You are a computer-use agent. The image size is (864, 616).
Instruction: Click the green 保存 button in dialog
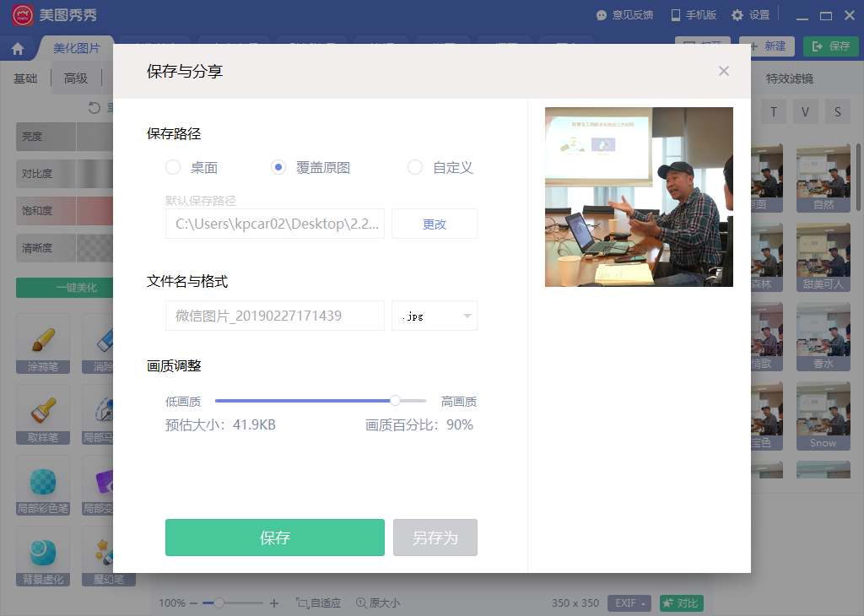coord(275,538)
